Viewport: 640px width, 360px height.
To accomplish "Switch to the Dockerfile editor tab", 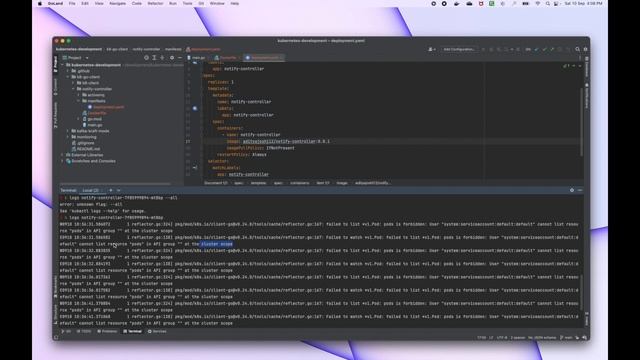I will [x=226, y=58].
